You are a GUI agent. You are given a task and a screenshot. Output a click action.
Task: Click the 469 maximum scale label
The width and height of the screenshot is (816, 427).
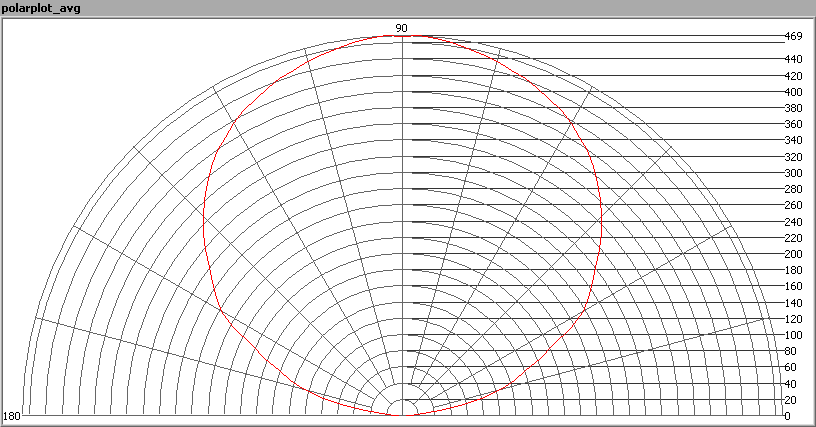point(793,37)
